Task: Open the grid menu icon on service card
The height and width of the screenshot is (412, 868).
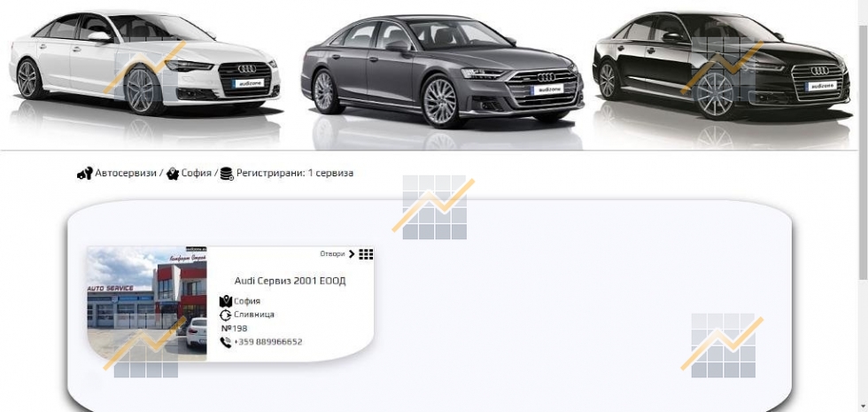Action: [366, 254]
